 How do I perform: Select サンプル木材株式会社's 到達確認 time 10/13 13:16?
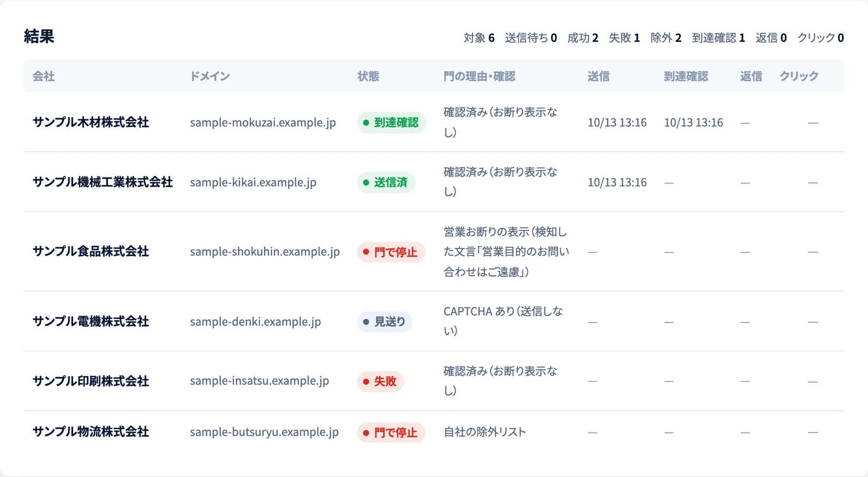pos(693,123)
